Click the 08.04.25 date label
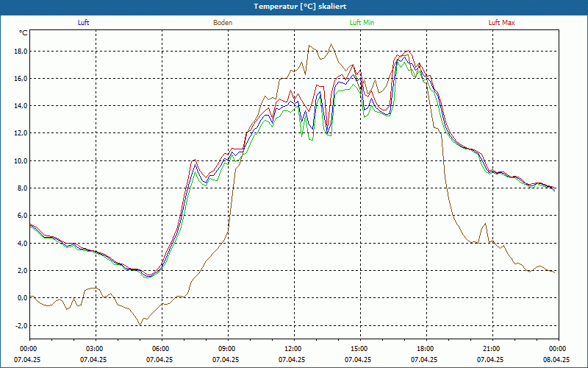 556,359
